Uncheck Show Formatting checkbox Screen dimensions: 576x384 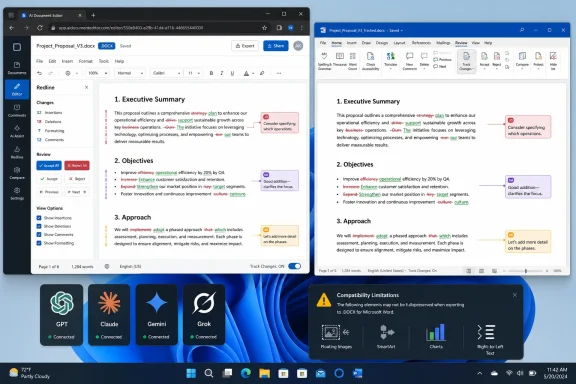tap(39, 243)
